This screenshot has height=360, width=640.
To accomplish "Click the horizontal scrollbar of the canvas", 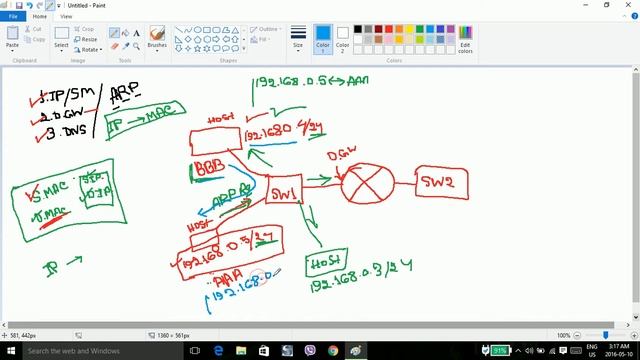I will pos(311,325).
